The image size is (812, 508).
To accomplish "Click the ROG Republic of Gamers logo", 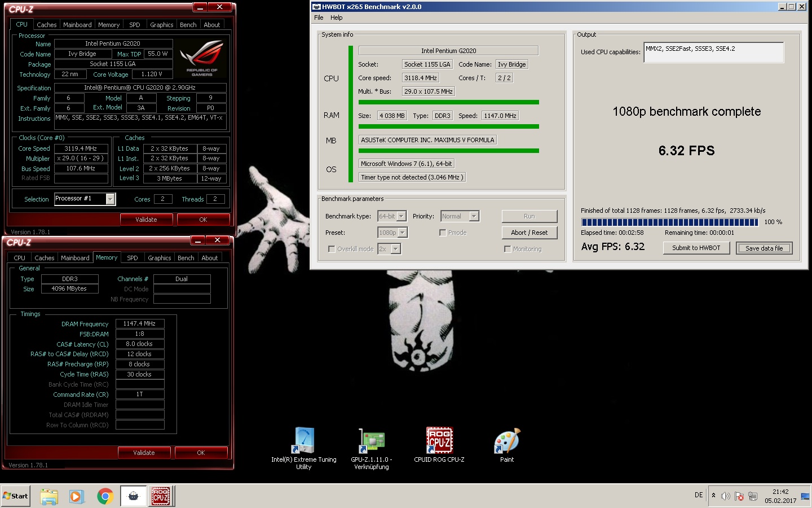I will (x=201, y=58).
